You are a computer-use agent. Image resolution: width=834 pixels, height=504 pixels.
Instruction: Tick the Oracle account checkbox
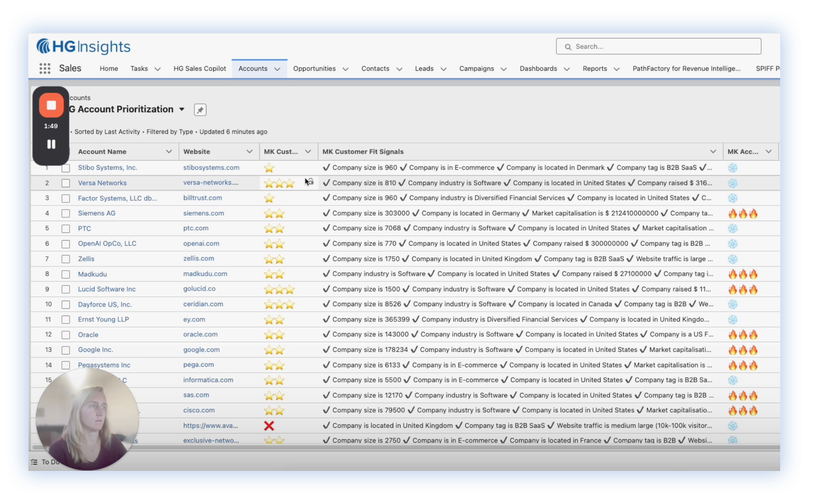pyautogui.click(x=66, y=335)
